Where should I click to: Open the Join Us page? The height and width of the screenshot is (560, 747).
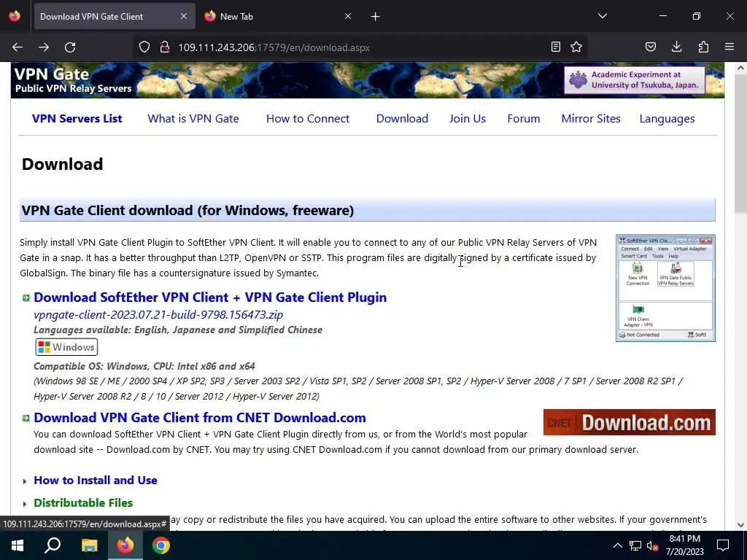coord(468,119)
